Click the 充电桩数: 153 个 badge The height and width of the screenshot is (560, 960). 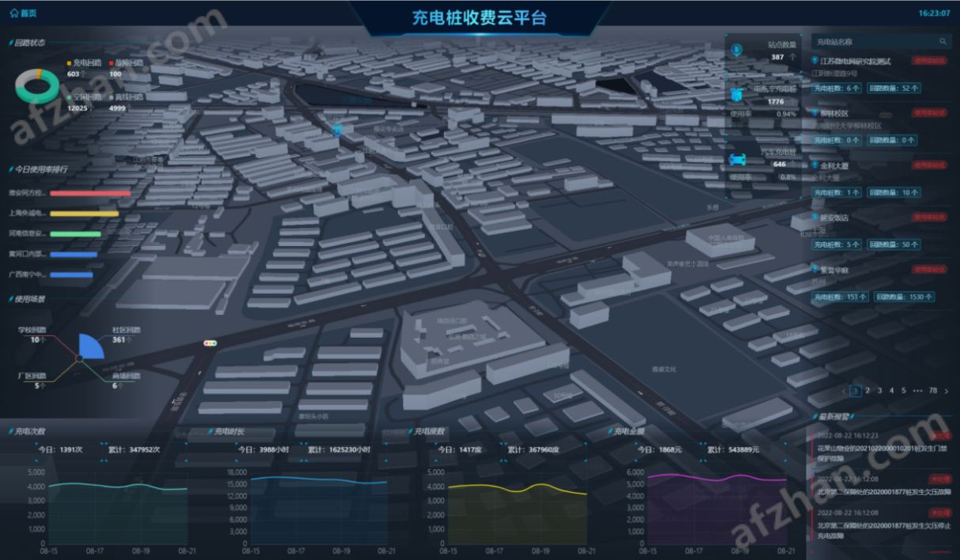click(x=840, y=297)
